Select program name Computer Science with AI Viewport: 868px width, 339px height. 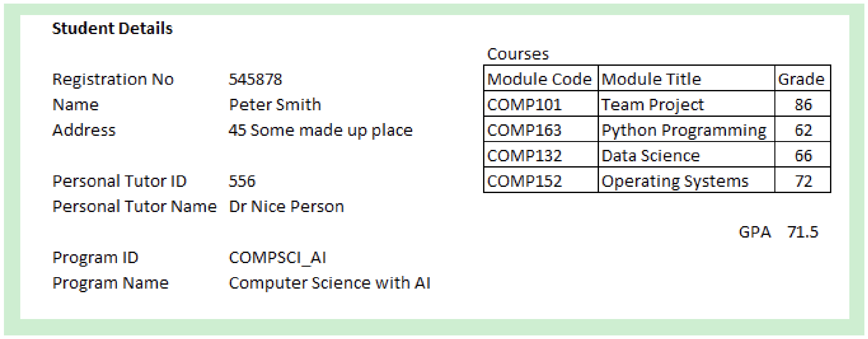(329, 283)
